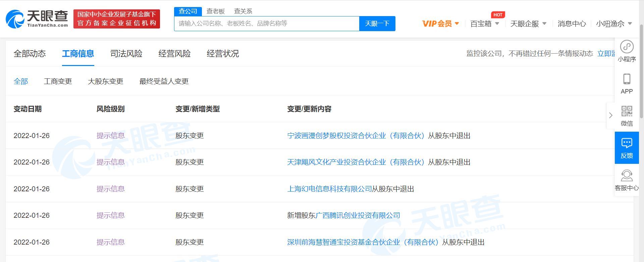Expand the side panel chevron arrow
Image resolution: width=644 pixels, height=262 pixels.
point(611,115)
